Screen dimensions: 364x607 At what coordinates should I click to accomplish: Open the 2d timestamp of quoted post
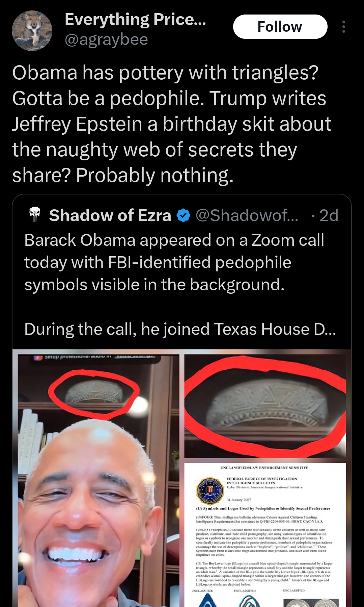(x=329, y=215)
